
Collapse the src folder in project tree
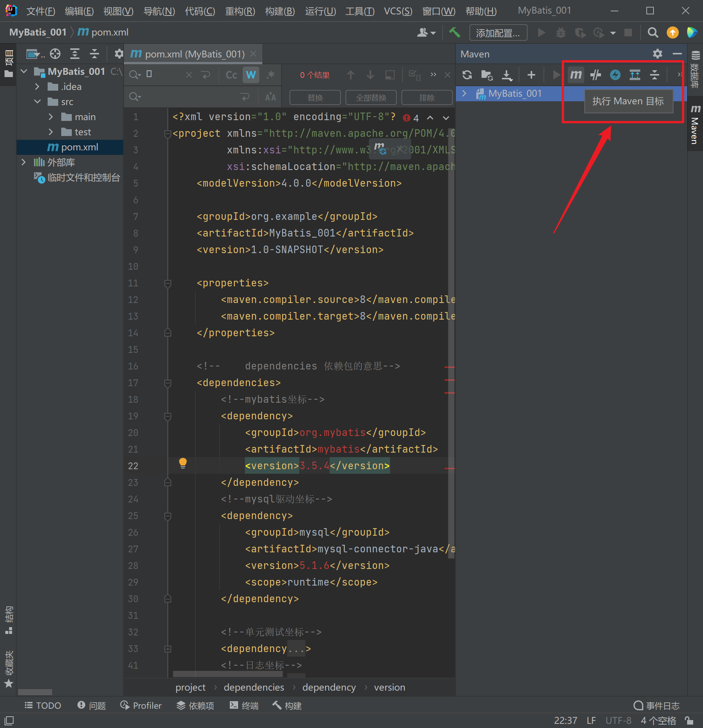[37, 102]
